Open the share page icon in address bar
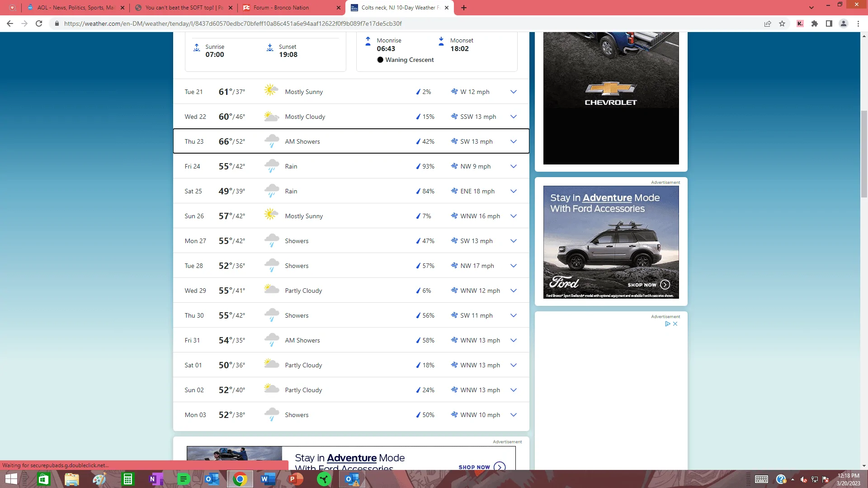 (768, 23)
